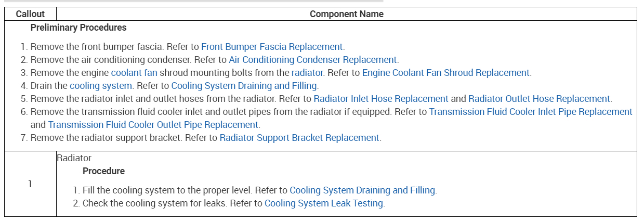Open the Cooling System Leak Testing link
This screenshot has width=644, height=221.
pyautogui.click(x=323, y=203)
